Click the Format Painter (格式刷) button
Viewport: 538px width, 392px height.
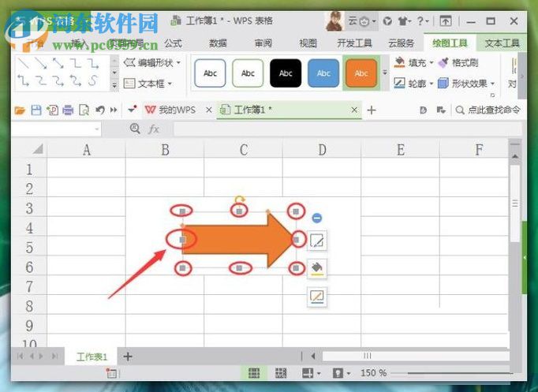[x=458, y=63]
